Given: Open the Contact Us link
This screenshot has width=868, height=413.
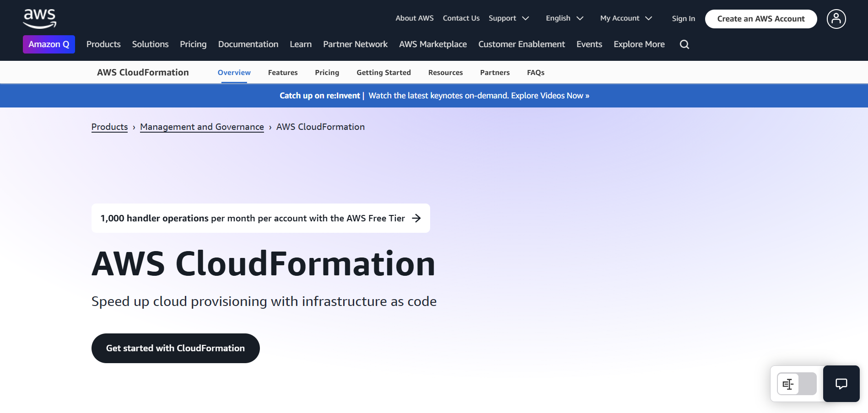Looking at the screenshot, I should [x=461, y=18].
